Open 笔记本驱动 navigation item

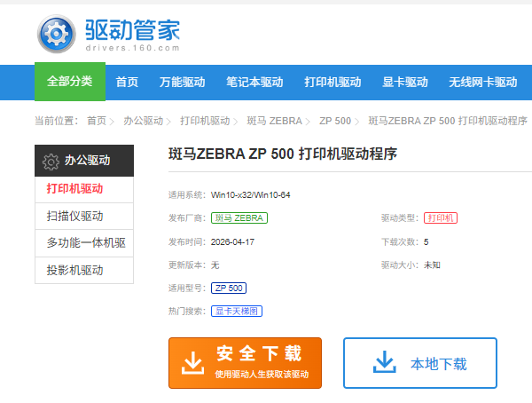pyautogui.click(x=254, y=82)
